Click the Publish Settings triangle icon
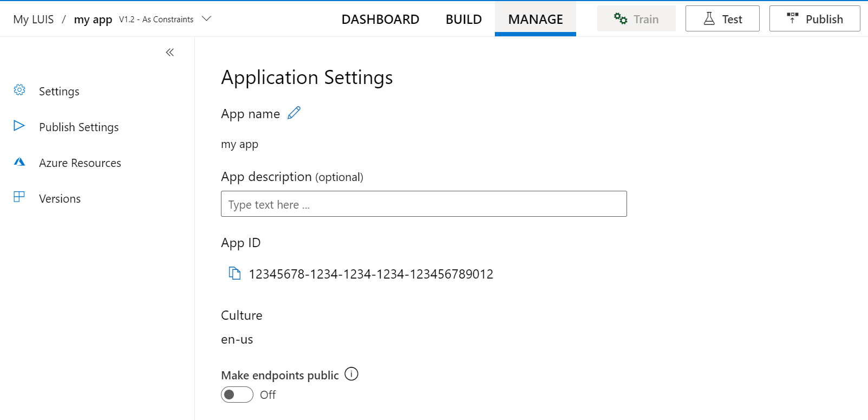Image resolution: width=868 pixels, height=420 pixels. click(19, 126)
